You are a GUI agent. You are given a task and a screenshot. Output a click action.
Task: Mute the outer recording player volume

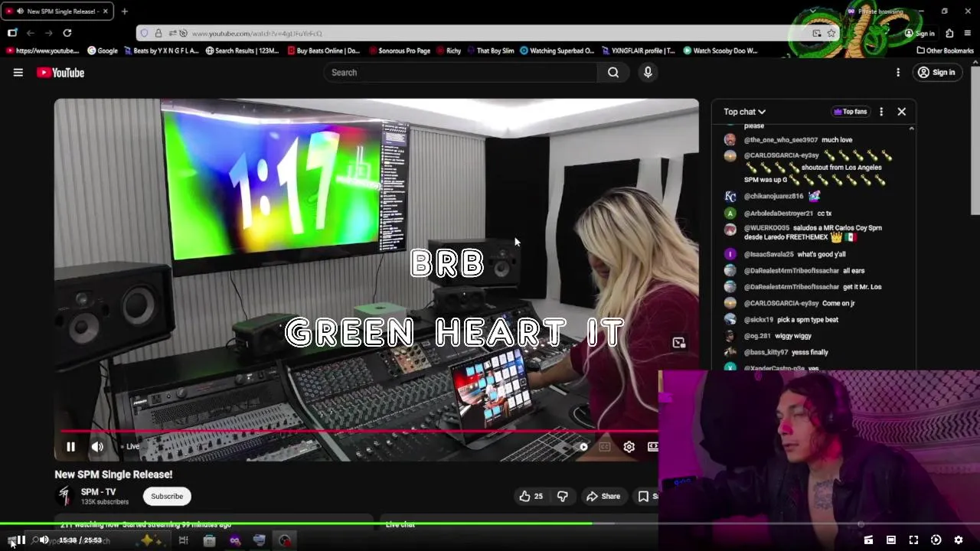pyautogui.click(x=44, y=540)
